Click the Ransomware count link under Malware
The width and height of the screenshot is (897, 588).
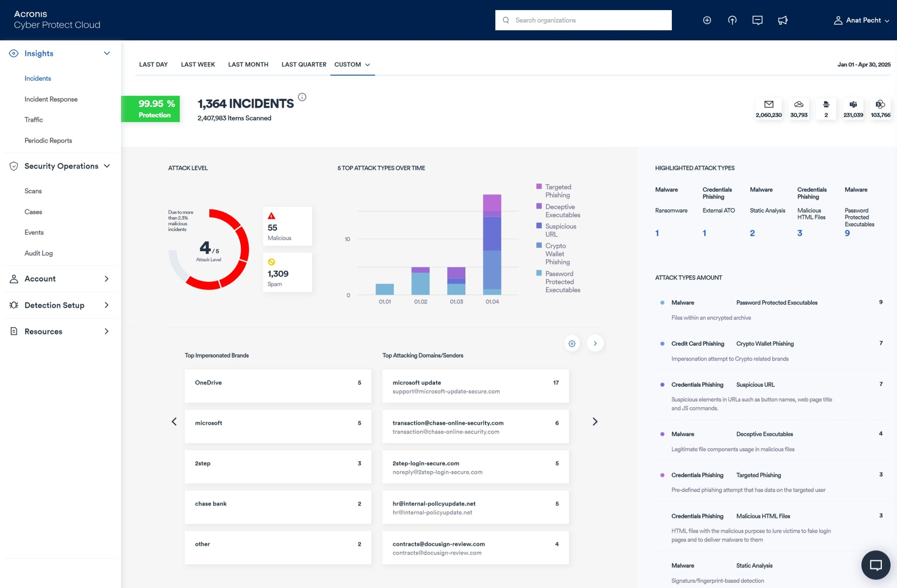(658, 232)
